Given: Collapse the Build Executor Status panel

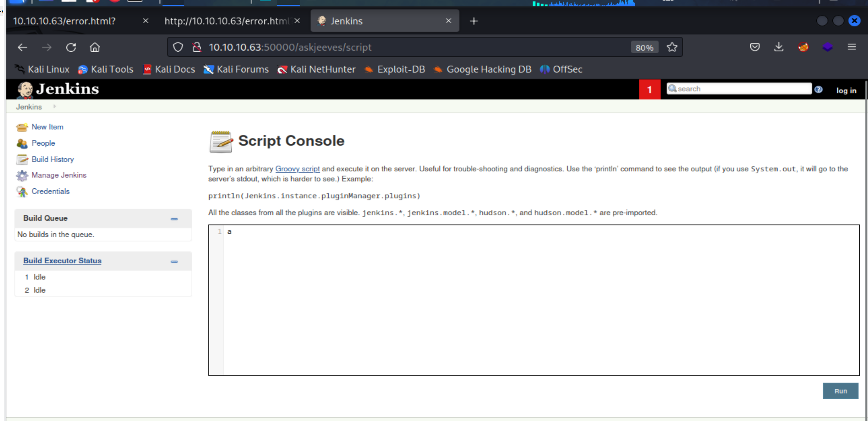Looking at the screenshot, I should pyautogui.click(x=174, y=262).
